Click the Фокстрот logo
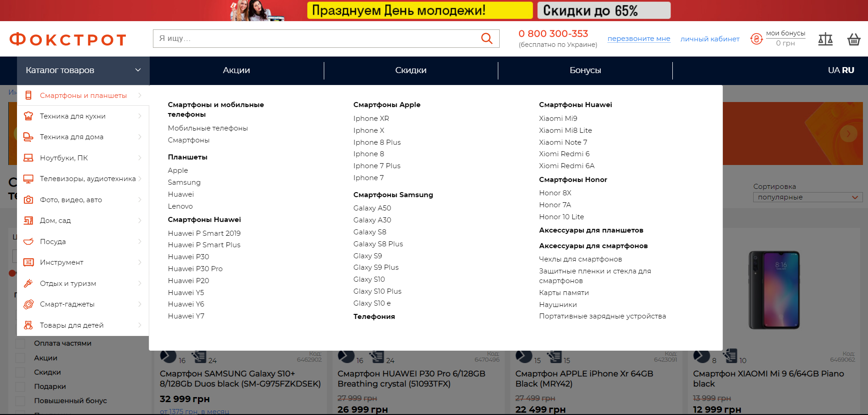Screen dimensions: 868x415 pos(68,40)
